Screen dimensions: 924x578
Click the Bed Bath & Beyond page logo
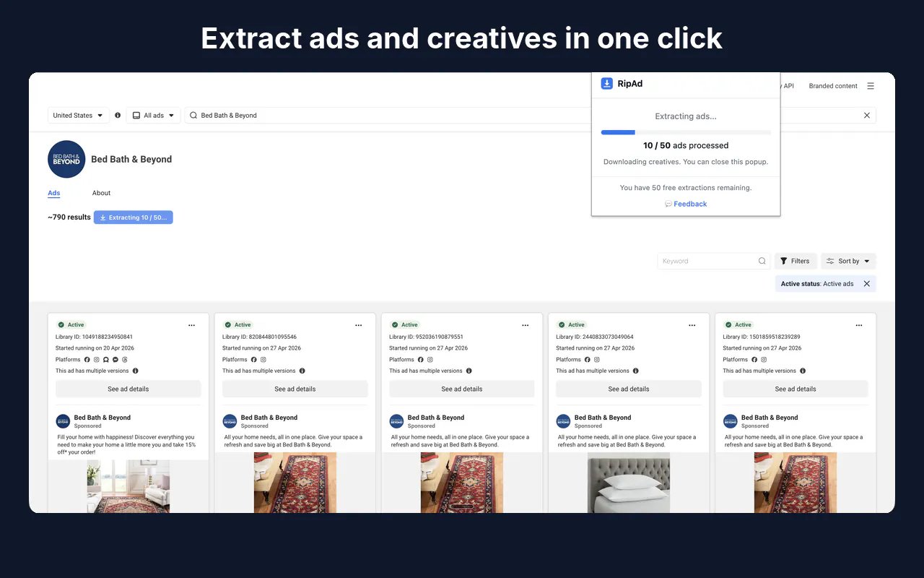click(x=66, y=159)
